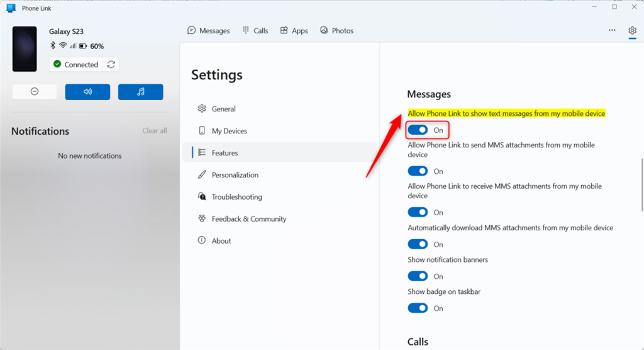
Task: Click the No new notifications text
Action: [89, 156]
